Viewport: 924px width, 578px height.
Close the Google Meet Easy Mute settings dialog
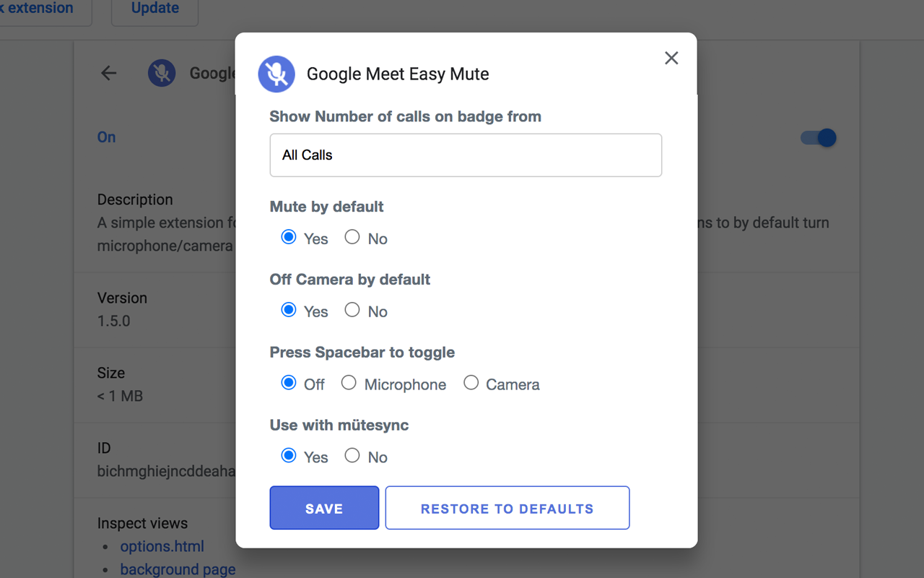coord(671,58)
